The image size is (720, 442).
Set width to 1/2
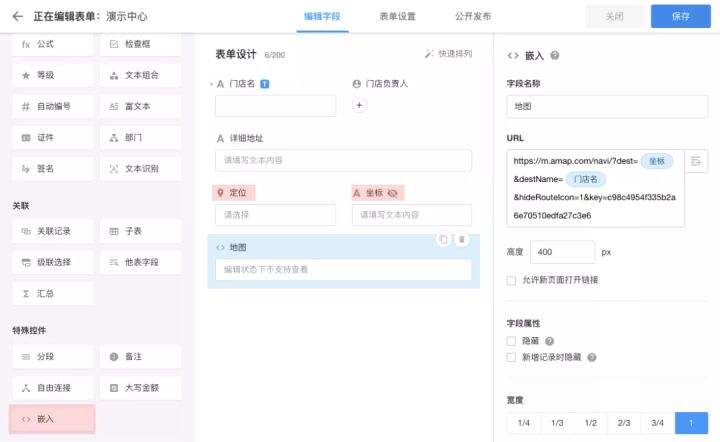point(591,423)
